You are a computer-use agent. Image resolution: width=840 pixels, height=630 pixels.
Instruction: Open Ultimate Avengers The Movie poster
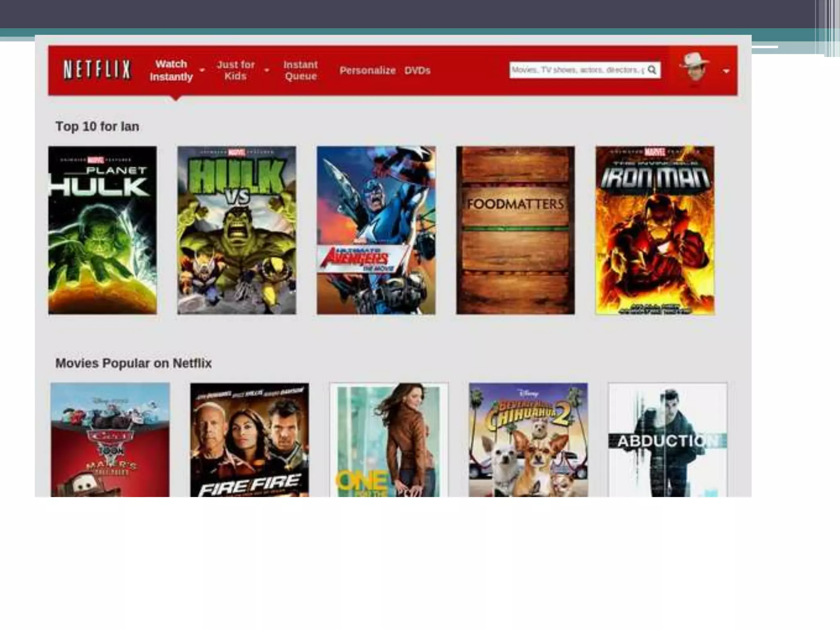coord(376,230)
